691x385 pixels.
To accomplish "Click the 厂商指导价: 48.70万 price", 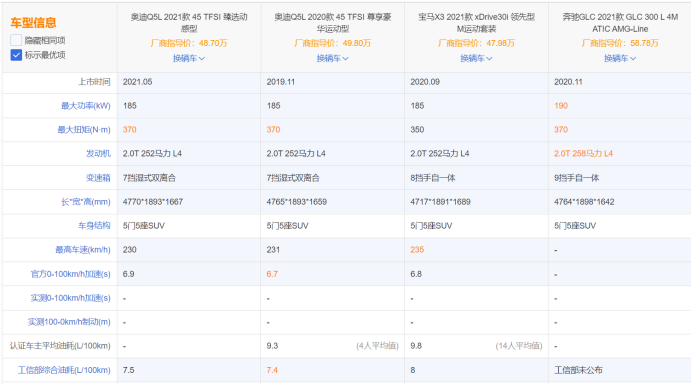I will click(189, 43).
